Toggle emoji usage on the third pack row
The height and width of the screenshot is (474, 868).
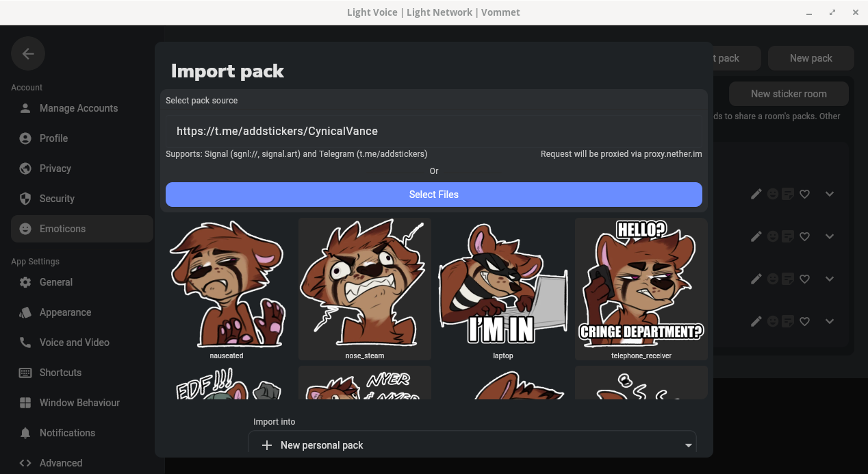(x=773, y=279)
